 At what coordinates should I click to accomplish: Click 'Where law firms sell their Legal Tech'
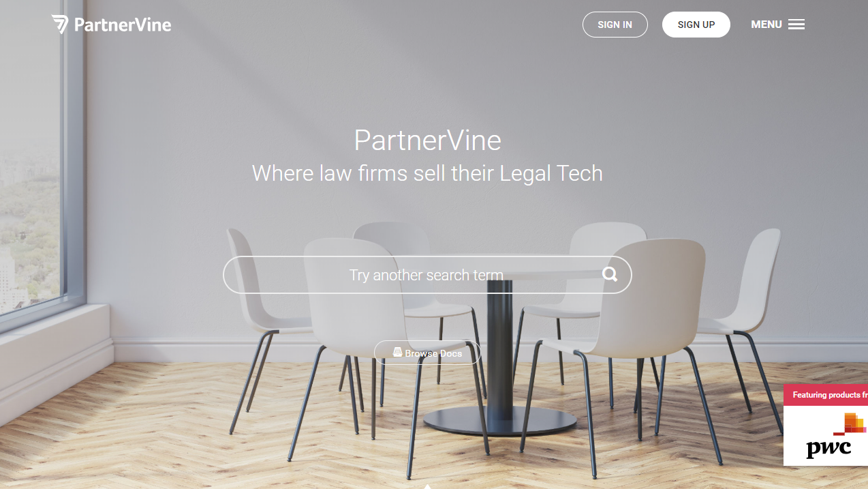point(427,173)
